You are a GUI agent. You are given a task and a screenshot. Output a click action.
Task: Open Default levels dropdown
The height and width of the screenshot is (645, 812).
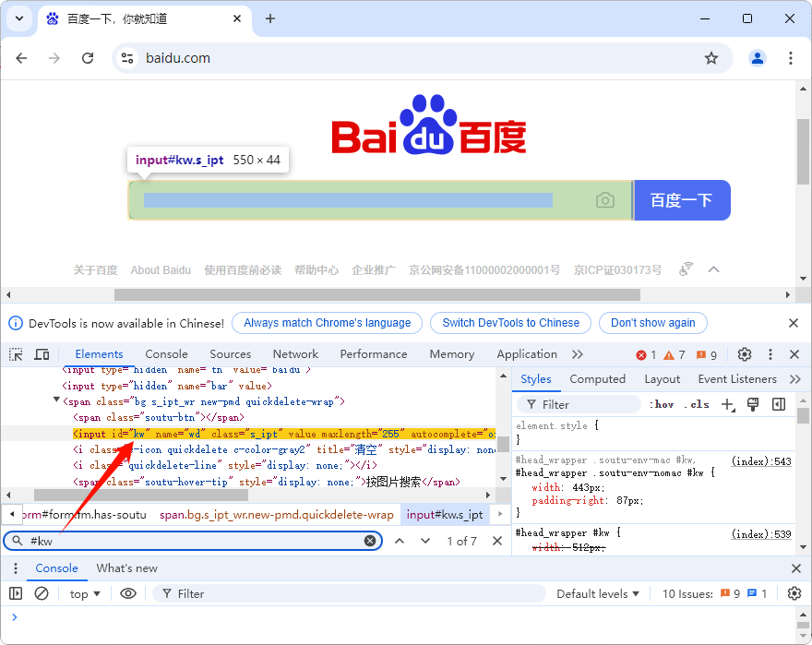[x=598, y=593]
